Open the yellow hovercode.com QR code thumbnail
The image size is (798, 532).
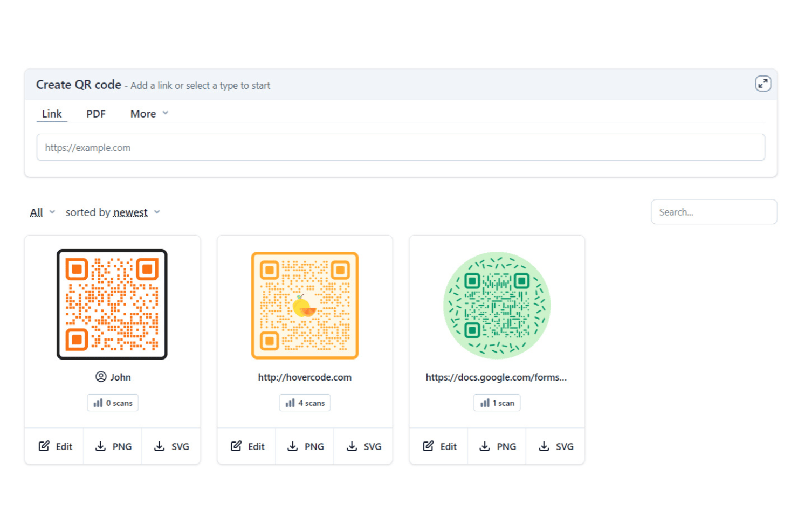click(x=305, y=305)
